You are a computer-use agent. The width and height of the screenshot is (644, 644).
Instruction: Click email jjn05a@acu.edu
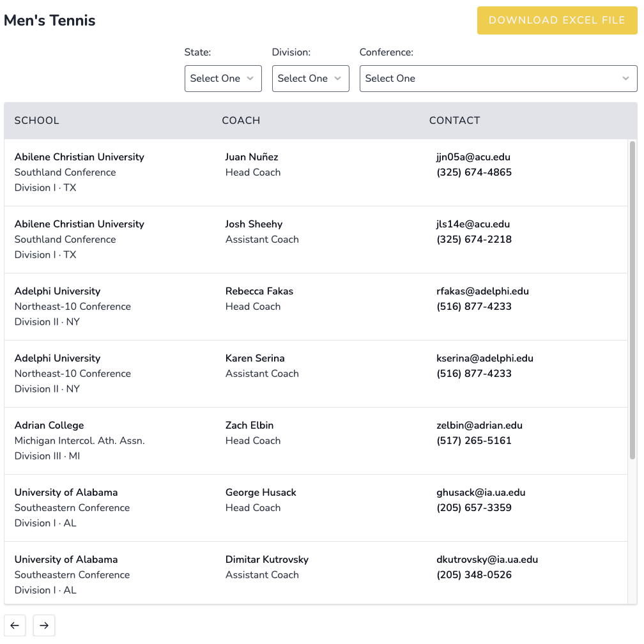473,157
